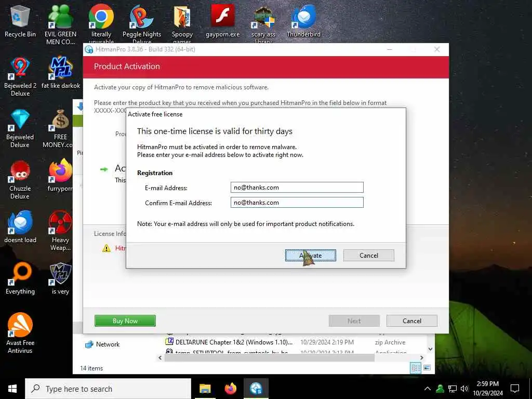Open EVIL GREEN MEN desktop shortcut

60,24
